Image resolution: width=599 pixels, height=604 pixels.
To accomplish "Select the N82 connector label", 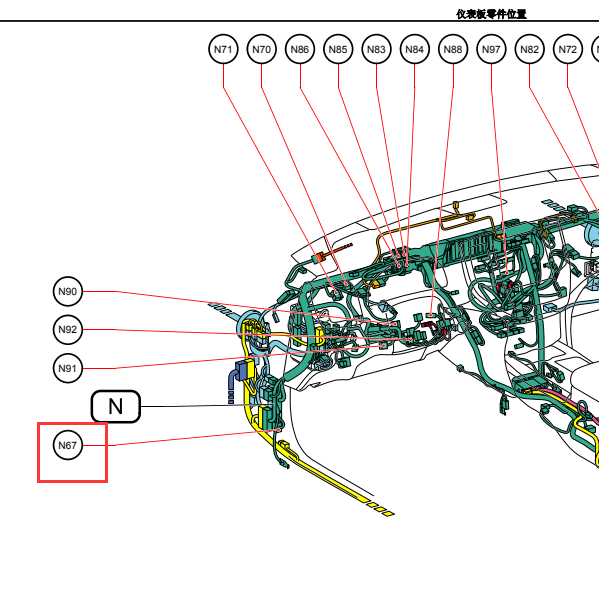I will pos(529,49).
